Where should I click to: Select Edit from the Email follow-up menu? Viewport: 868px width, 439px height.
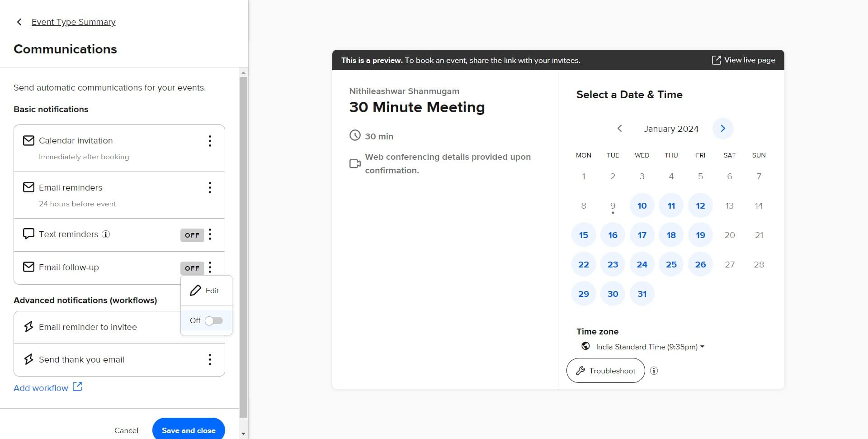pyautogui.click(x=206, y=290)
